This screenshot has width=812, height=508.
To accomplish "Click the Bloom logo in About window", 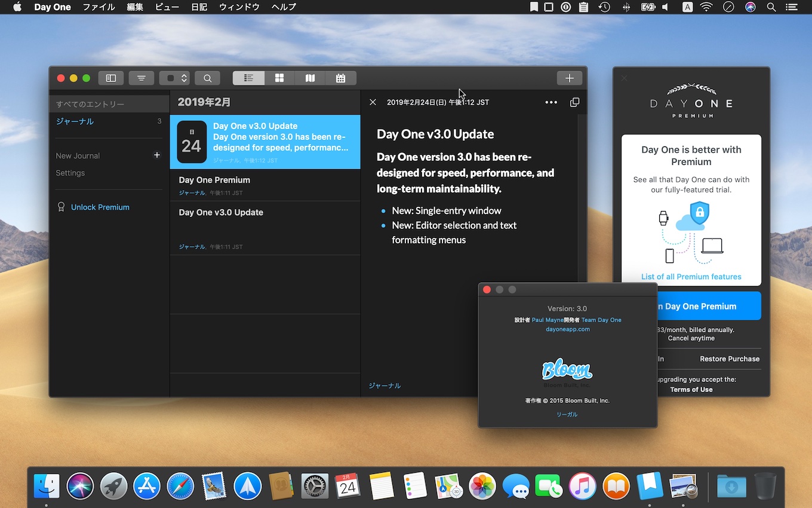I will pyautogui.click(x=567, y=371).
